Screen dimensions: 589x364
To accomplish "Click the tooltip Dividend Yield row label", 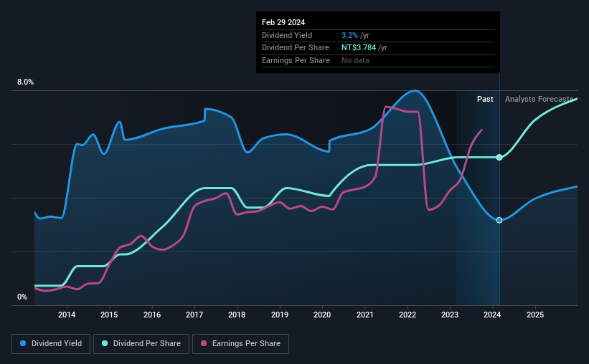I will tap(287, 35).
